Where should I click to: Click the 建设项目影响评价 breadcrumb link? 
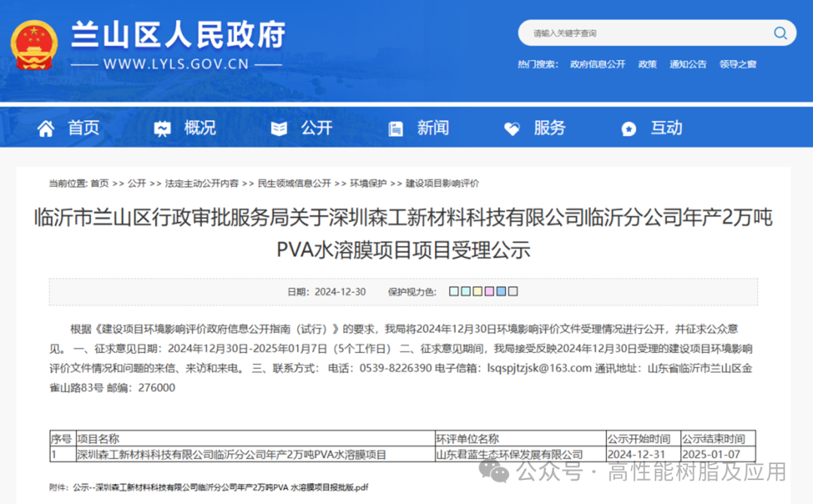(x=443, y=184)
